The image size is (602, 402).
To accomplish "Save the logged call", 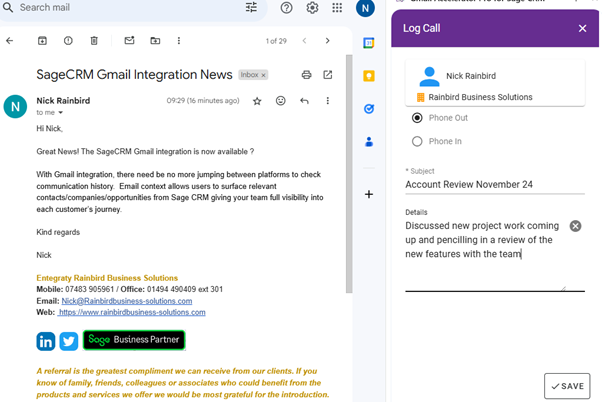I will (567, 386).
